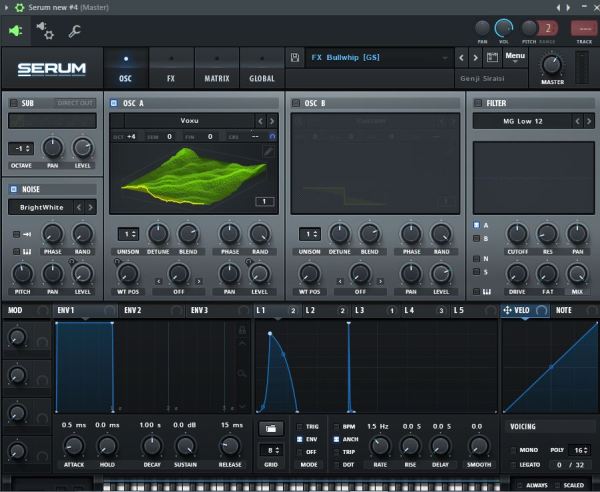Open the wrench options icon

pyautogui.click(x=74, y=31)
